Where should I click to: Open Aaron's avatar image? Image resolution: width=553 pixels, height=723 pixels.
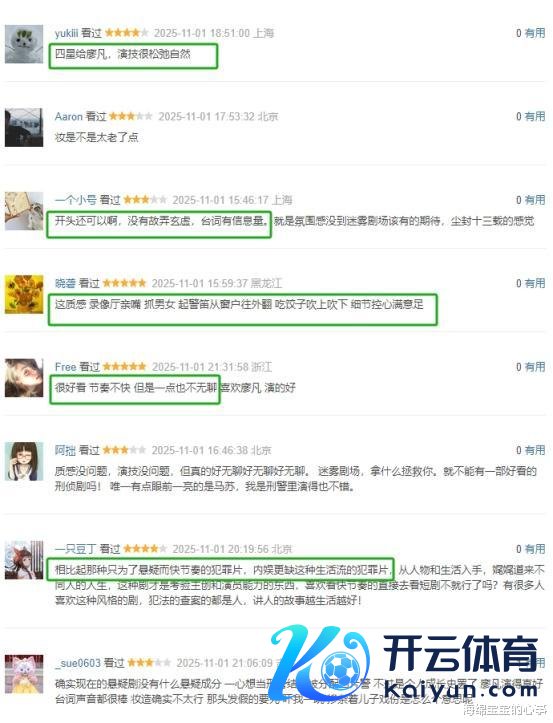24,128
